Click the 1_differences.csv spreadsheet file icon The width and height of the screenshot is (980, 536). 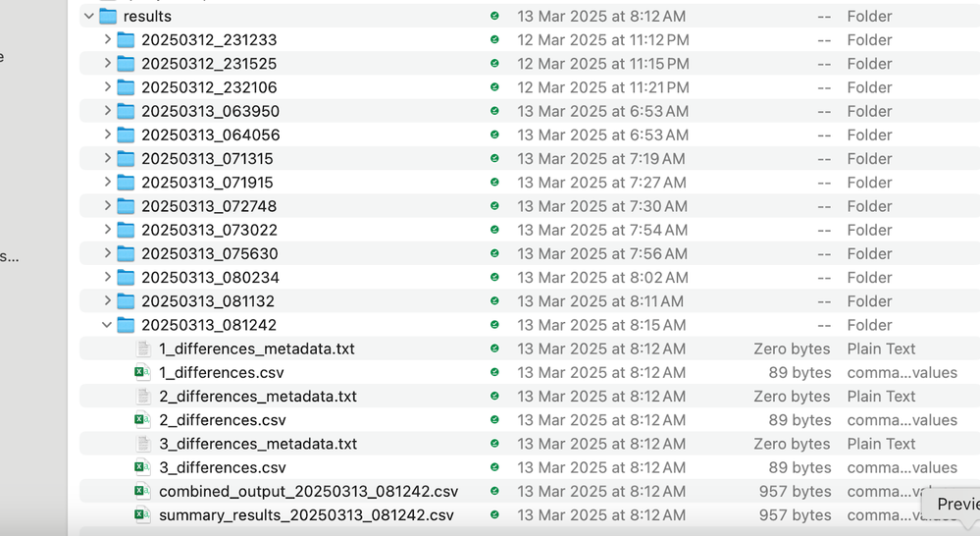click(x=143, y=373)
